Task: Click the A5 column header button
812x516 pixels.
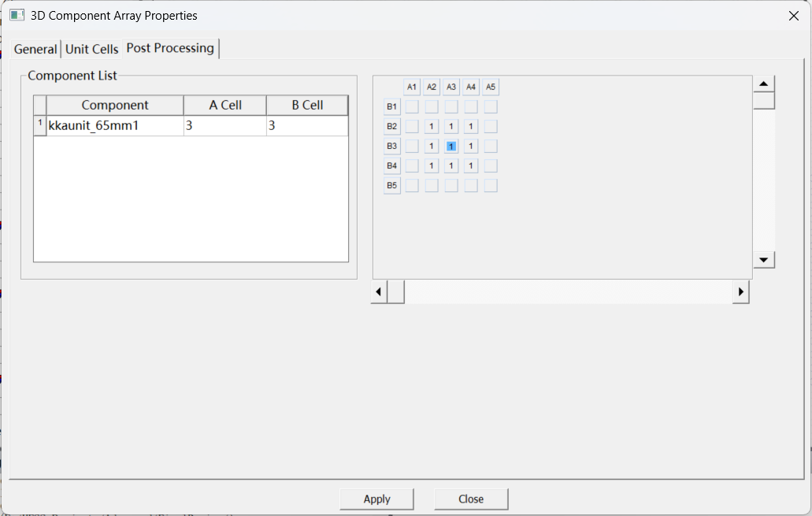Action: tap(491, 87)
